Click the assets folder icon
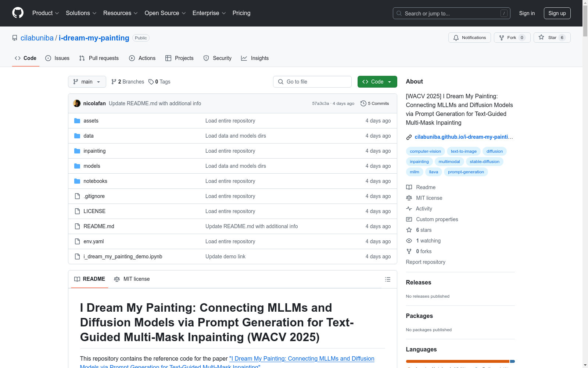Image resolution: width=588 pixels, height=368 pixels. (77, 121)
